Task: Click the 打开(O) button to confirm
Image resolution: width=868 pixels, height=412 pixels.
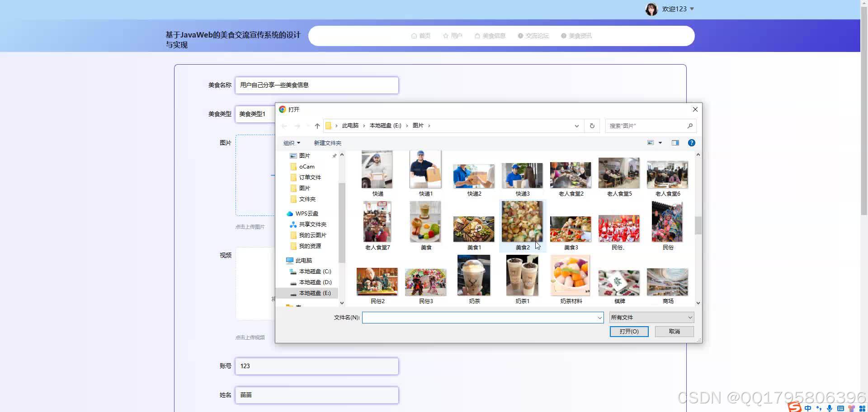Action: 629,331
